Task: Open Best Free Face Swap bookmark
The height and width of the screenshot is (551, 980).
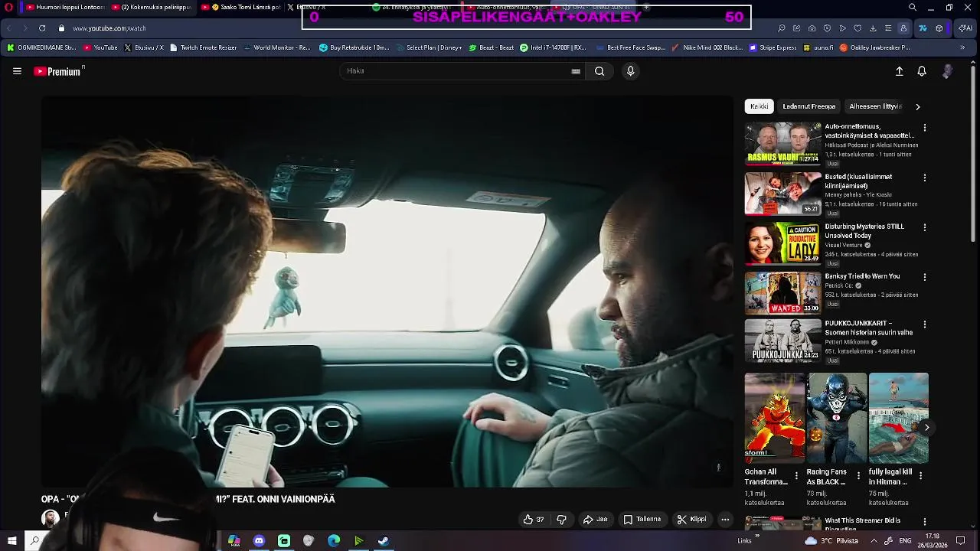Action: coord(631,47)
